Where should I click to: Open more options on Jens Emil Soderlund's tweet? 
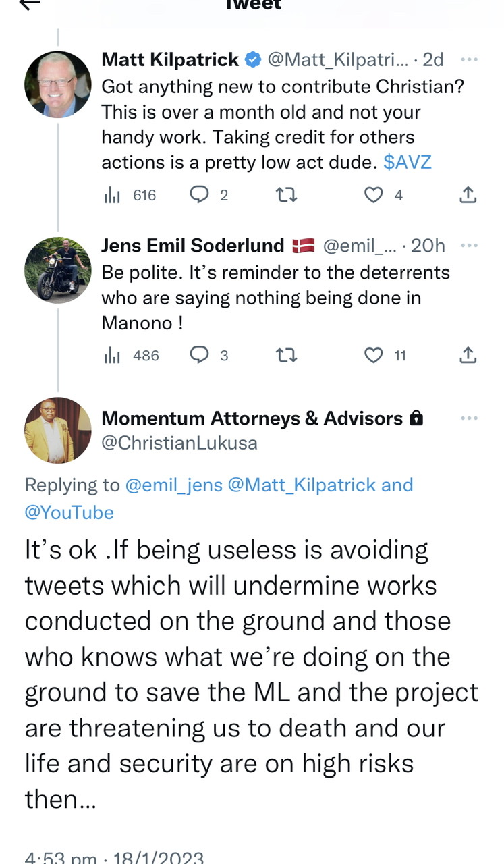468,246
